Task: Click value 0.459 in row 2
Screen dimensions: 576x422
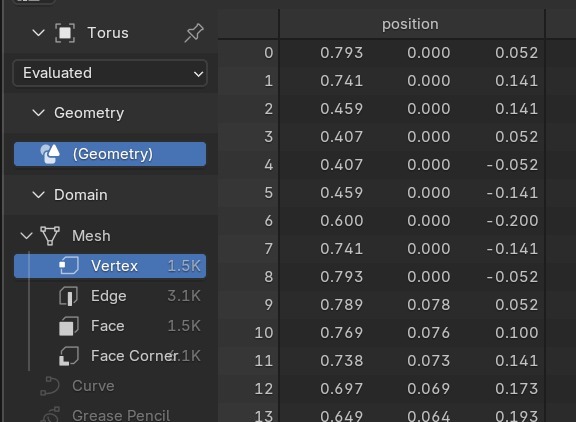Action: click(x=341, y=109)
